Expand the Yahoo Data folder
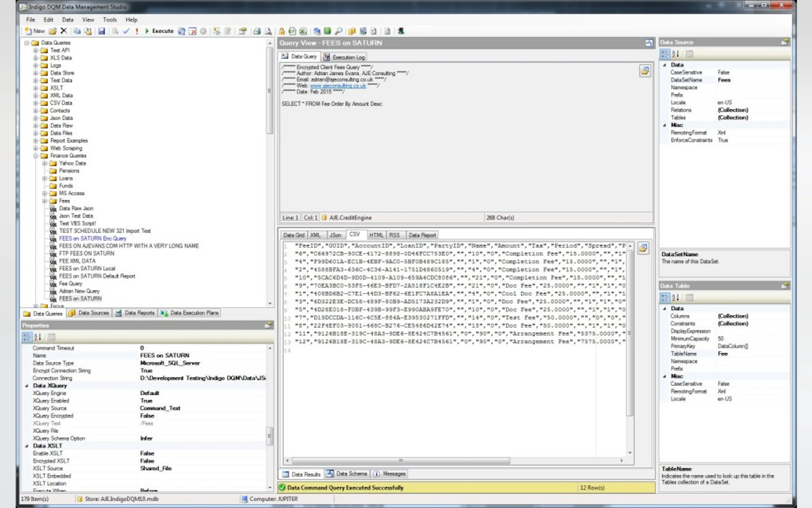Screen dimensions: 812x508 45,163
